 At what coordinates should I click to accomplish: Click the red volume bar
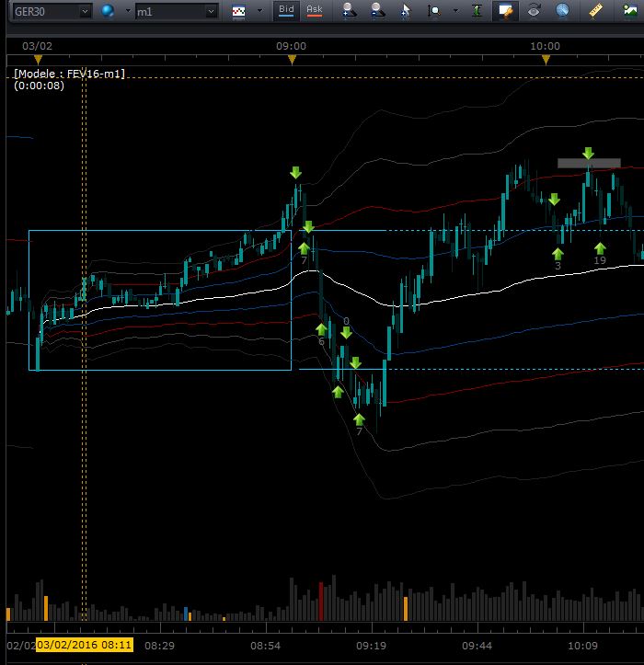tap(321, 602)
